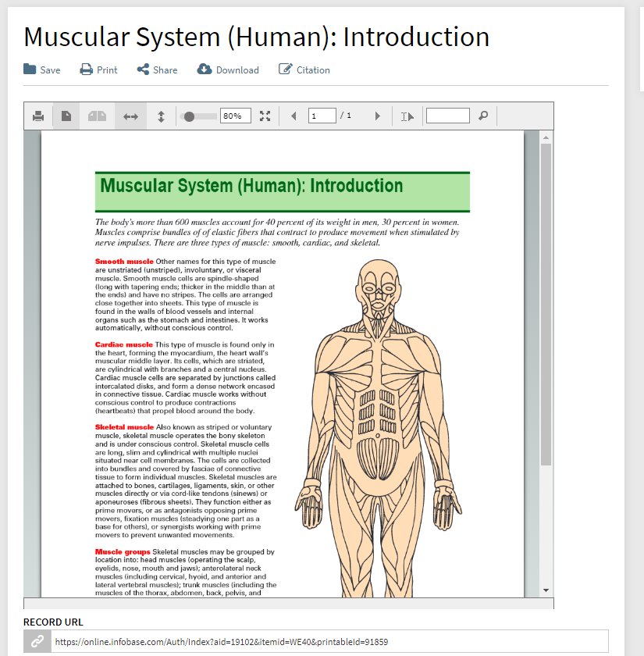Click the Save folder icon

[x=30, y=69]
